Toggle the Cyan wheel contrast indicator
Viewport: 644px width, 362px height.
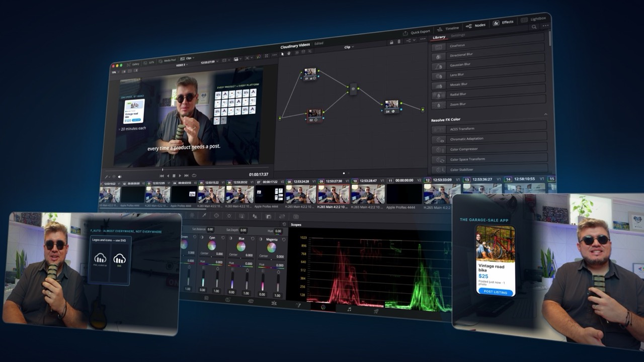tap(202, 237)
